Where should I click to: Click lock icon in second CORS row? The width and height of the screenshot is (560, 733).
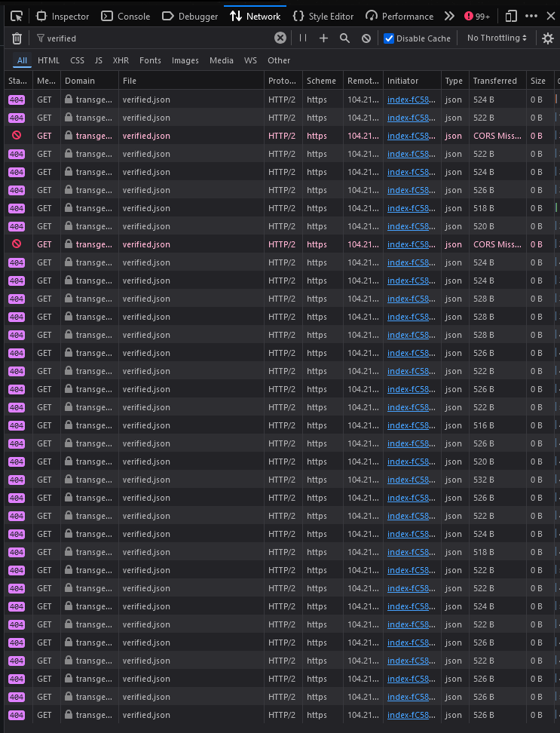pyautogui.click(x=69, y=244)
